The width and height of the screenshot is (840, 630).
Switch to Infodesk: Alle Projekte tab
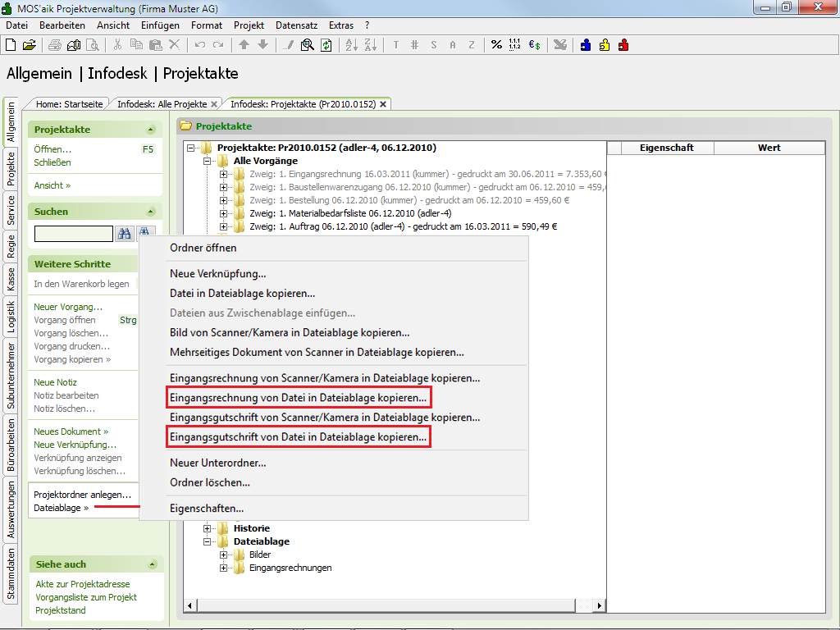click(x=162, y=104)
